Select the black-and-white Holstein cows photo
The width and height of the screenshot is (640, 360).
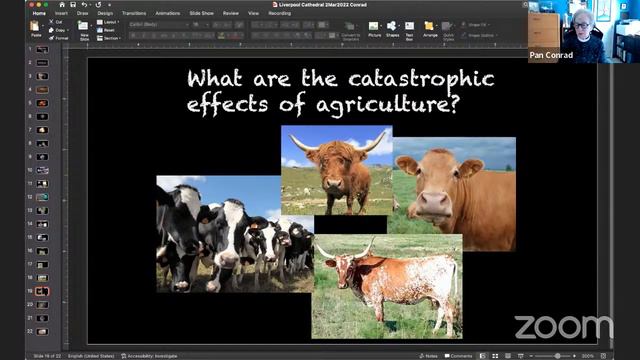pyautogui.click(x=235, y=234)
